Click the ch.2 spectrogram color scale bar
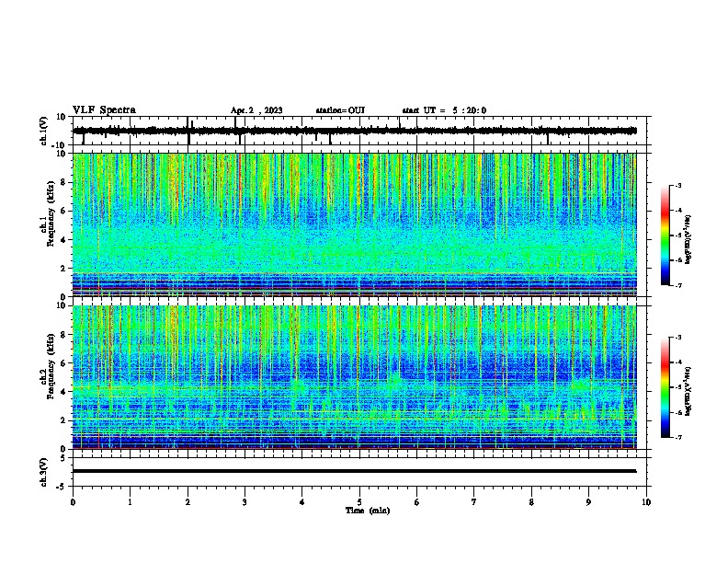This screenshot has width=728, height=563. click(x=665, y=387)
